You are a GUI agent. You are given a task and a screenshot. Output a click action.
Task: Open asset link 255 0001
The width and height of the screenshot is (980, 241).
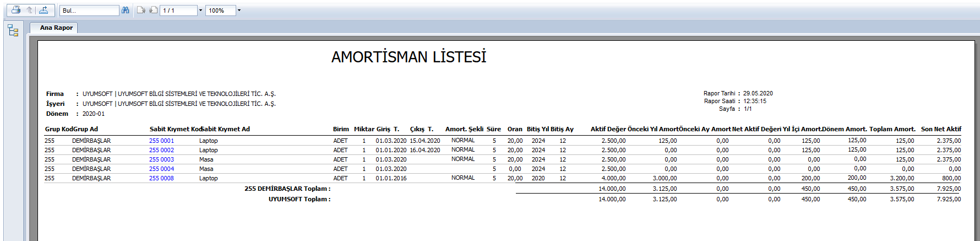pos(161,141)
